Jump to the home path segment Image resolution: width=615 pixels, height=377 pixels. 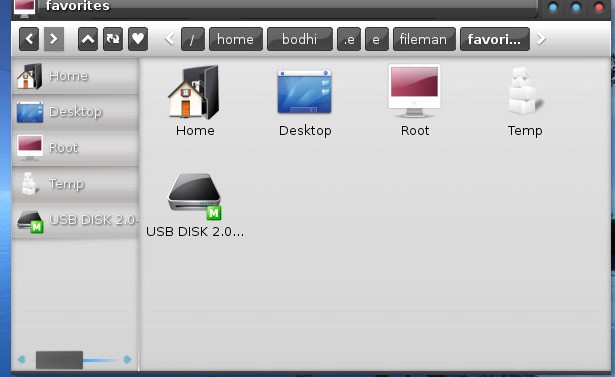[x=236, y=39]
